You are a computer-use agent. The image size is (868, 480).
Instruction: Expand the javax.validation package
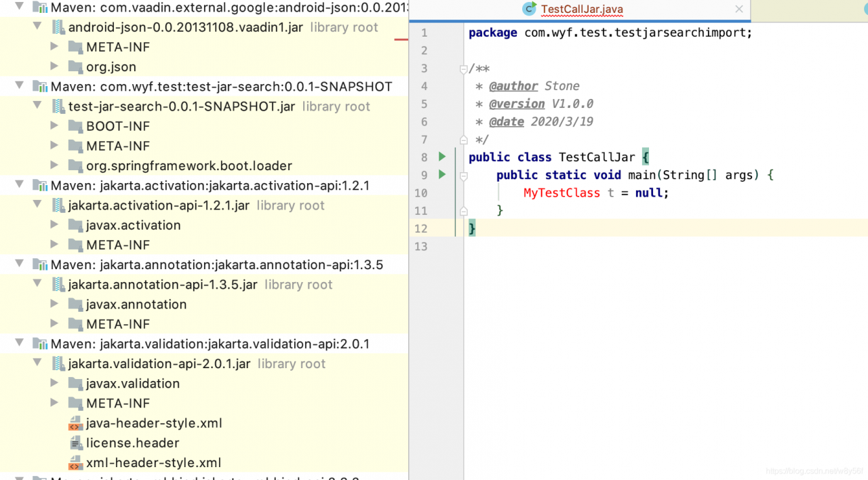click(x=55, y=383)
